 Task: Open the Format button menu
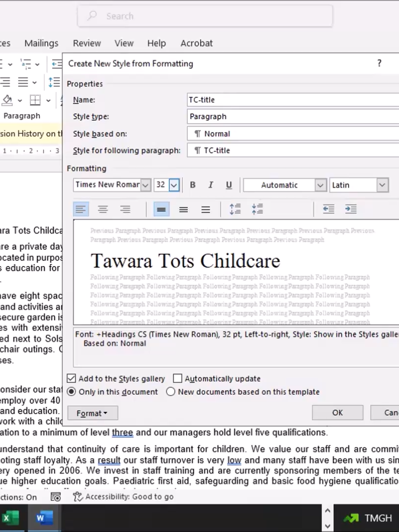[93, 413]
